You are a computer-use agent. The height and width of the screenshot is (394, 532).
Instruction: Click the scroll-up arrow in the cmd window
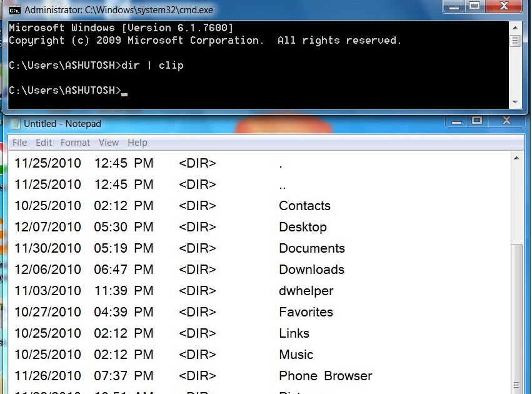(x=516, y=27)
